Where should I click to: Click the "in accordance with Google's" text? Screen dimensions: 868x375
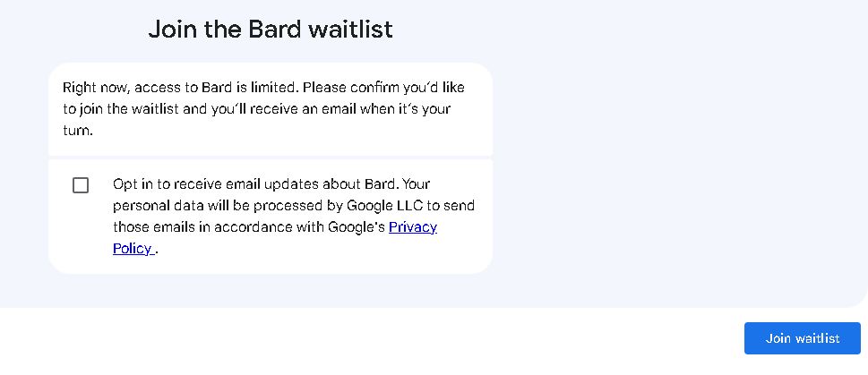pos(296,227)
